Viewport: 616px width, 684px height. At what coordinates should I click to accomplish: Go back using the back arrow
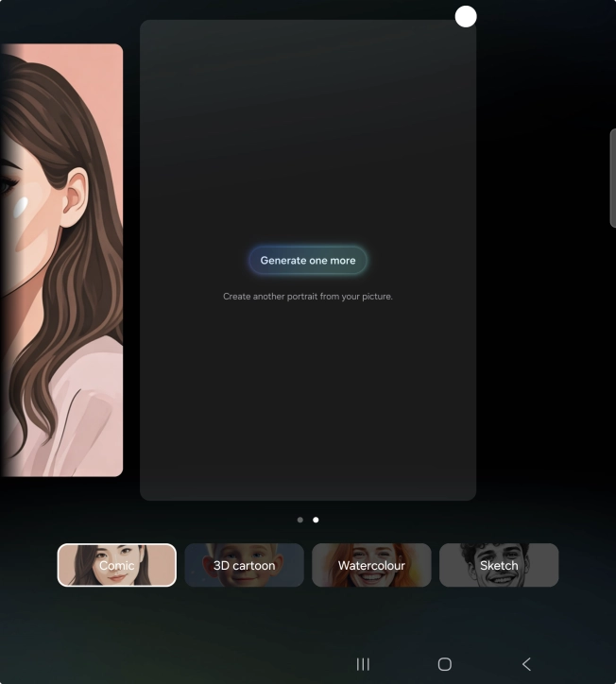pyautogui.click(x=527, y=664)
